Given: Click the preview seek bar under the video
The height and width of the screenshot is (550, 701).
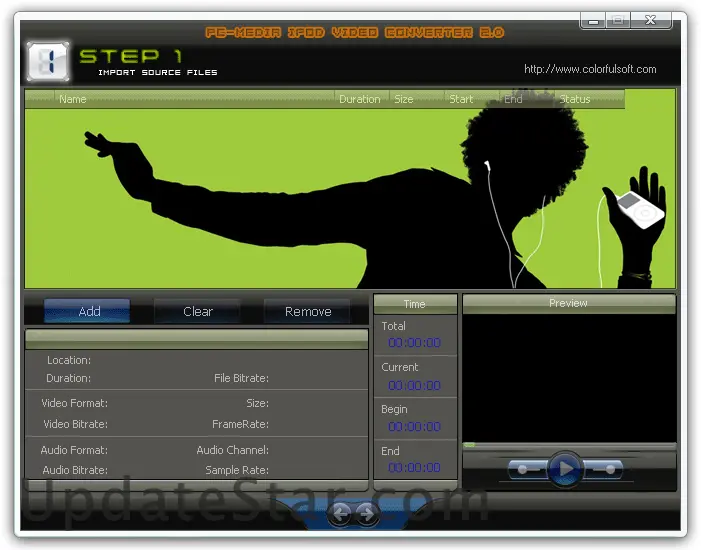Looking at the screenshot, I should tap(568, 445).
